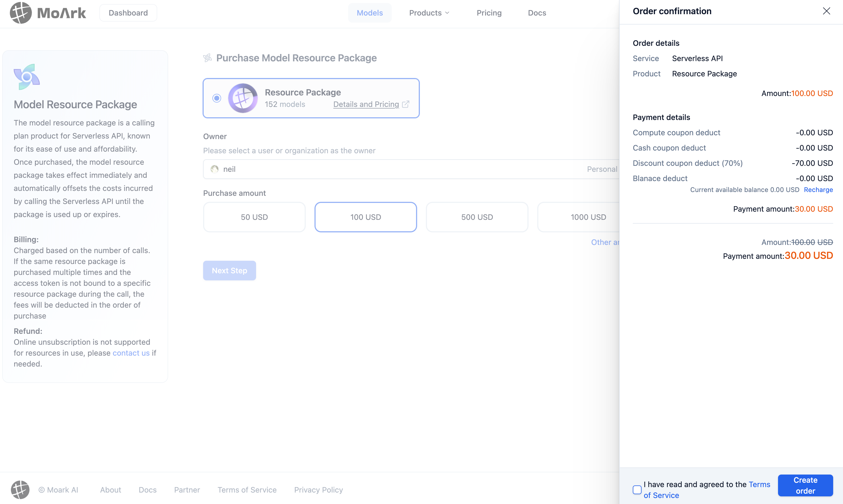Open the Owner selection dropdown
This screenshot has width=843, height=504.
click(x=408, y=169)
